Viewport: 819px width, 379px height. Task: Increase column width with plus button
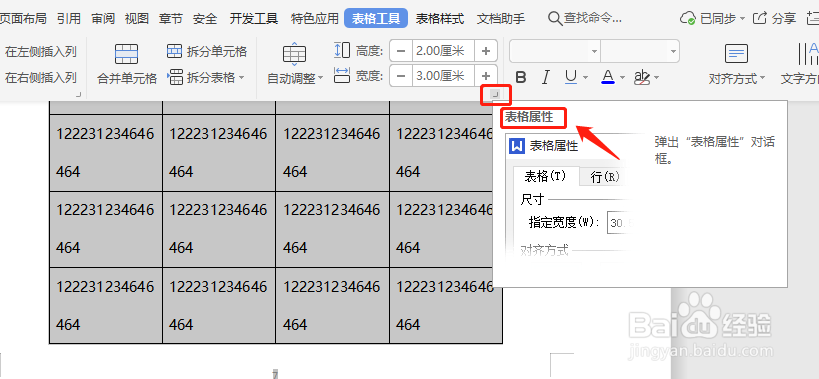[486, 76]
